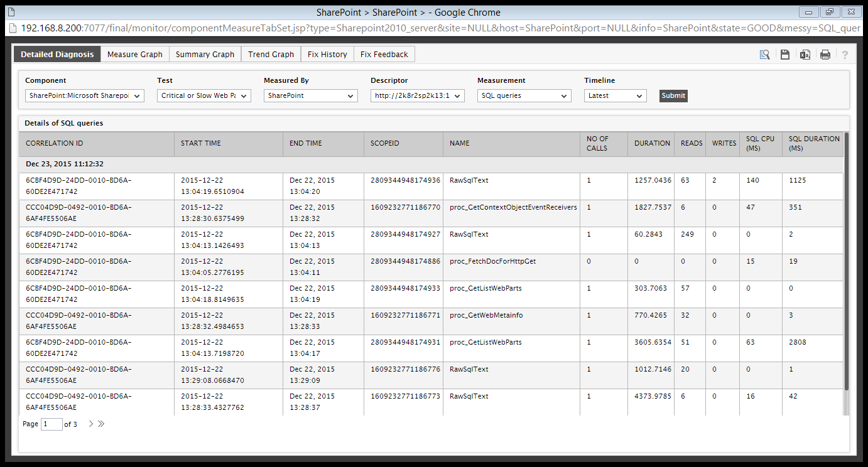Open the Test dropdown

pyautogui.click(x=204, y=95)
